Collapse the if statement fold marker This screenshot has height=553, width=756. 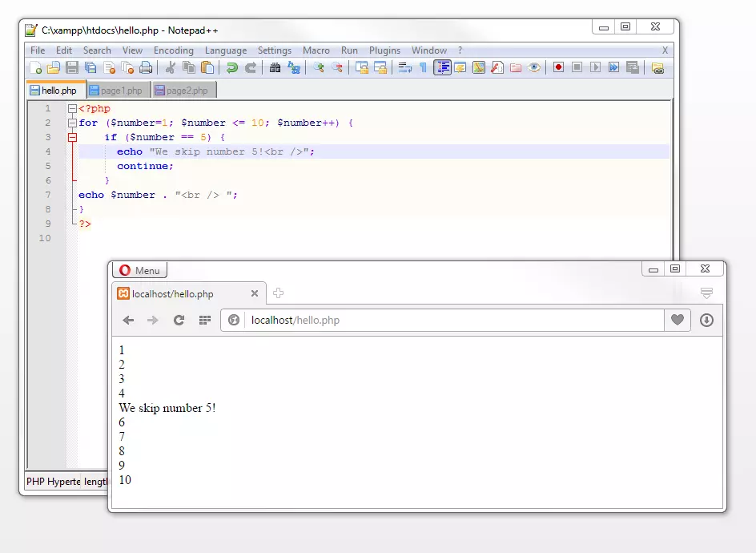pos(73,136)
